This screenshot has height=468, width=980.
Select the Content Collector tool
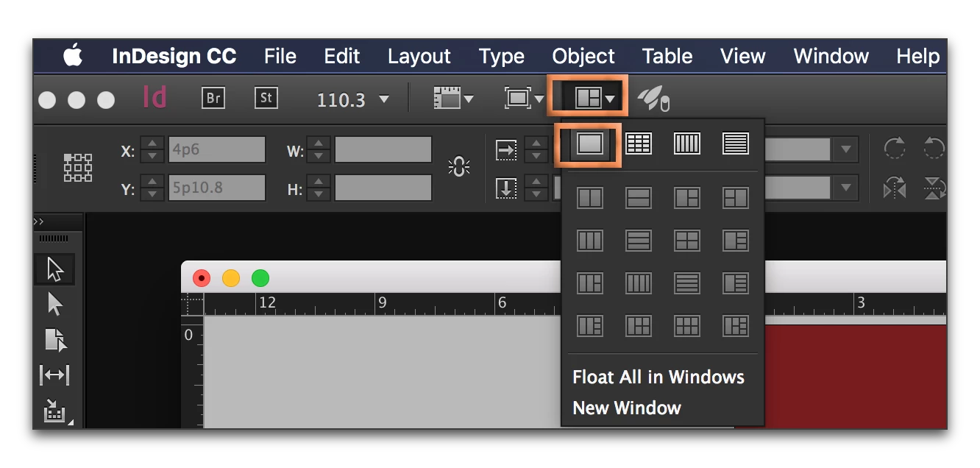pyautogui.click(x=56, y=411)
